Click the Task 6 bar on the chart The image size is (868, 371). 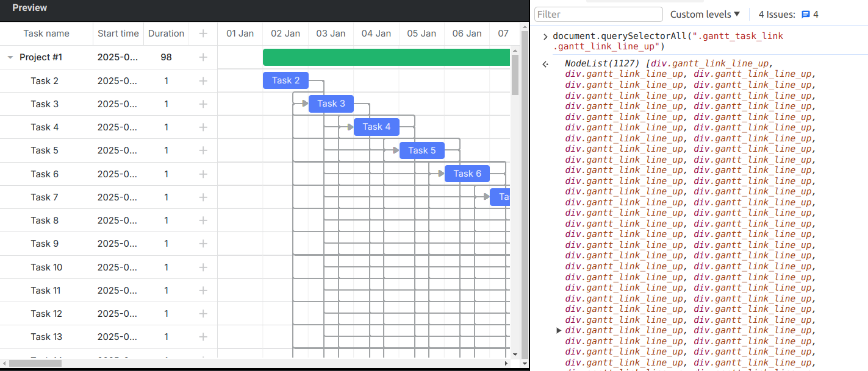[x=467, y=174]
